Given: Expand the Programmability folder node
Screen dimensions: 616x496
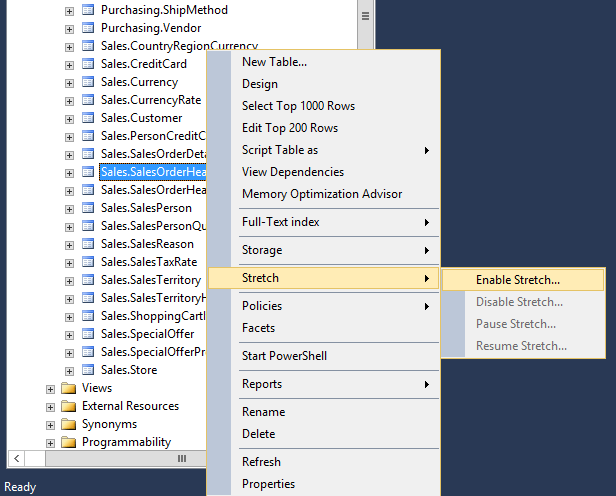Looking at the screenshot, I should [x=50, y=442].
